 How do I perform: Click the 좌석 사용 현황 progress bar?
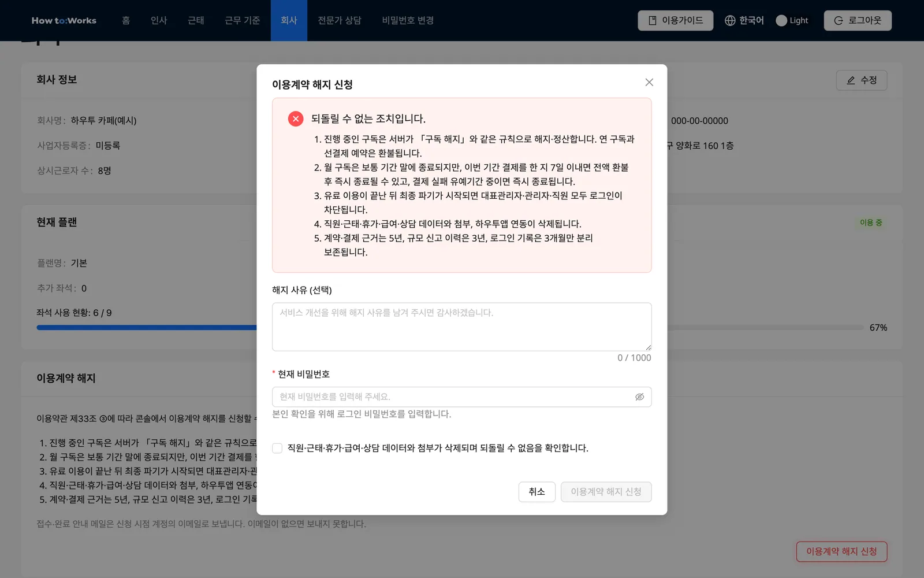point(450,328)
